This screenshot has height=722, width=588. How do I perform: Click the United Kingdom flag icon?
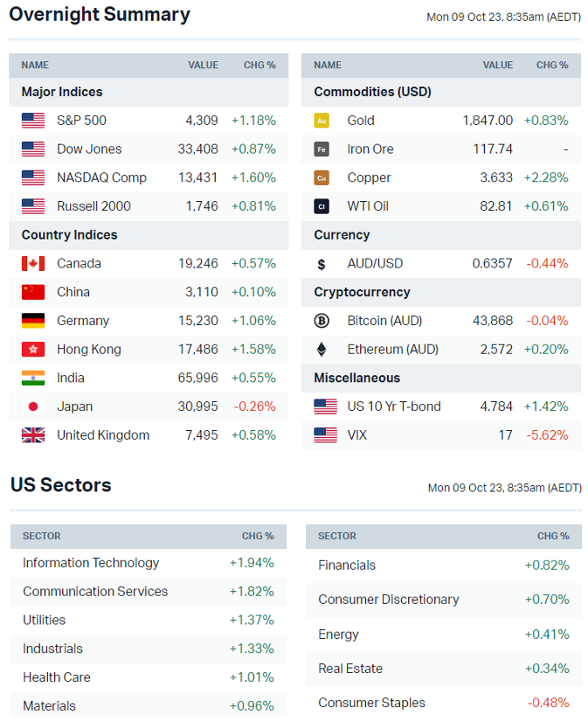[33, 435]
